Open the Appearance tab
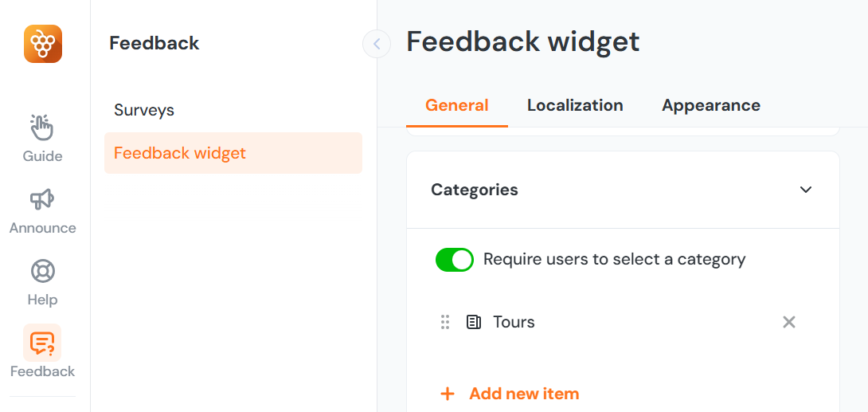 pyautogui.click(x=711, y=105)
